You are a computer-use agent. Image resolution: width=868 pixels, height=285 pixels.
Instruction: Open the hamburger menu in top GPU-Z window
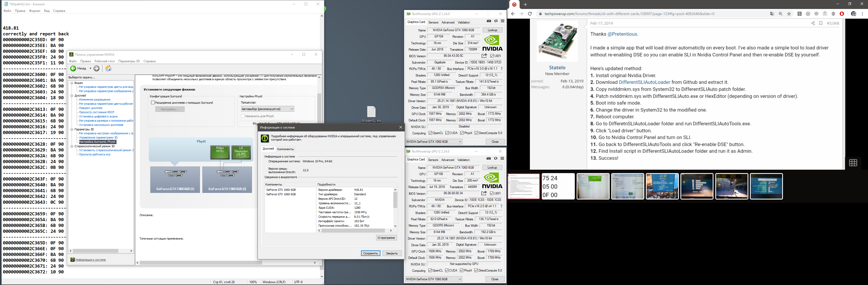pyautogui.click(x=502, y=21)
